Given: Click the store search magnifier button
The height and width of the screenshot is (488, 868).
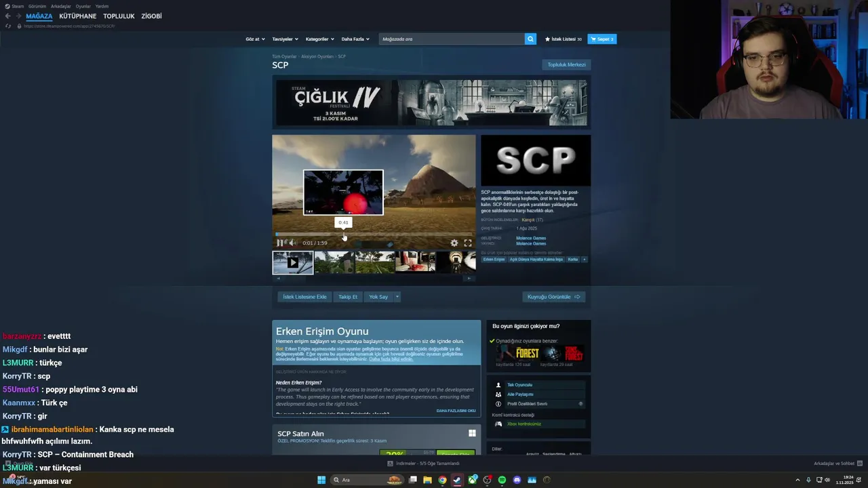Looking at the screenshot, I should [530, 39].
